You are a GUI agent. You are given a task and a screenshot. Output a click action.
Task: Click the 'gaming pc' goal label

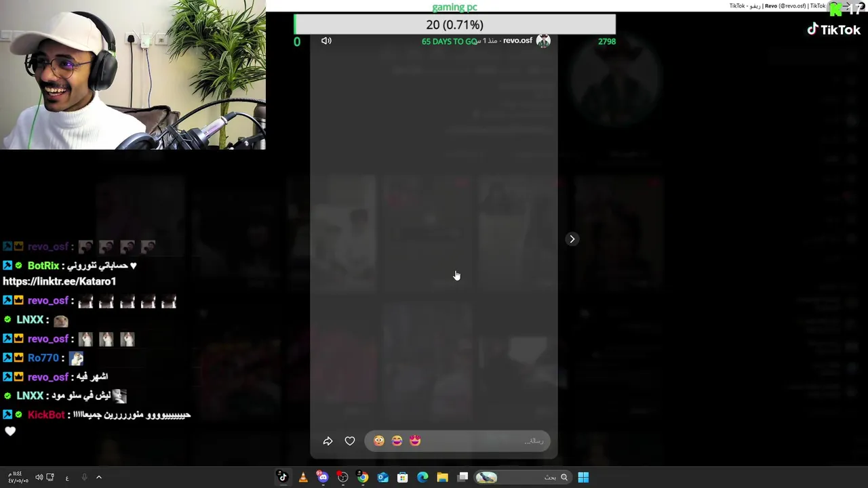(454, 7)
